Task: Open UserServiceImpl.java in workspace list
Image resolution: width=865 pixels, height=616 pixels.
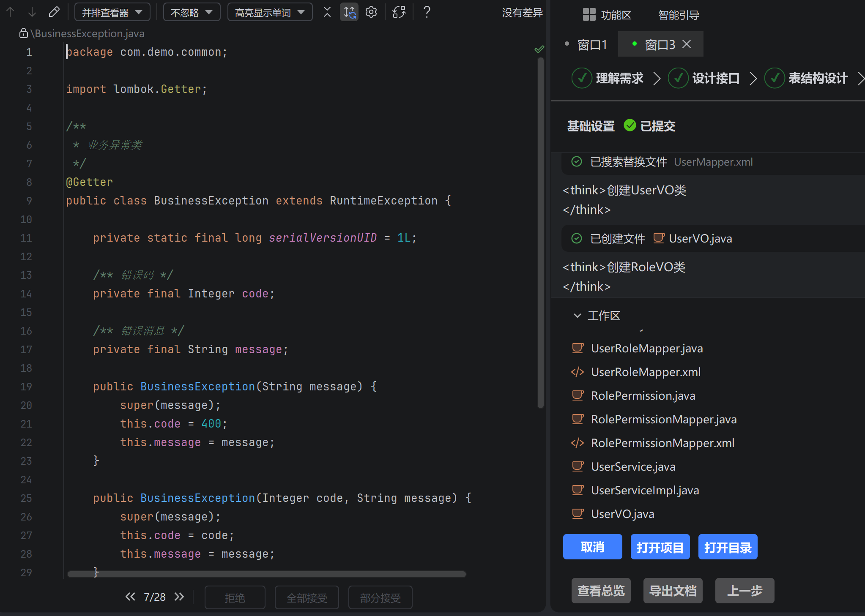Action: (x=645, y=490)
